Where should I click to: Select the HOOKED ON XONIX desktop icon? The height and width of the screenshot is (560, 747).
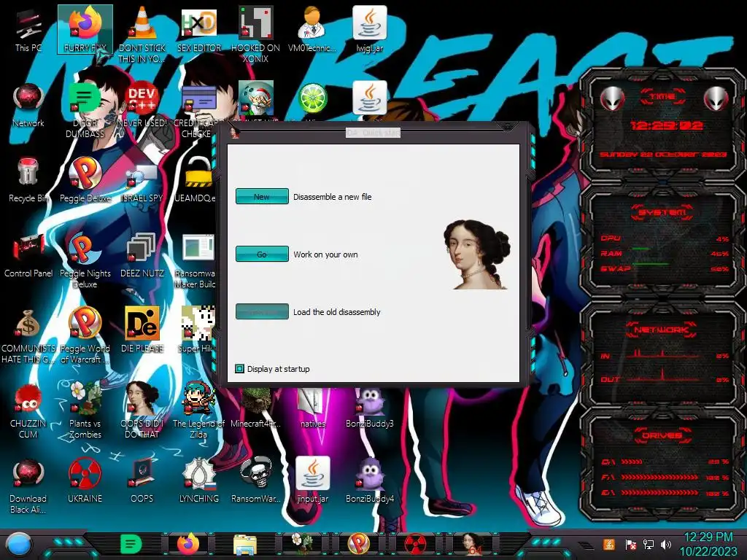pyautogui.click(x=255, y=34)
